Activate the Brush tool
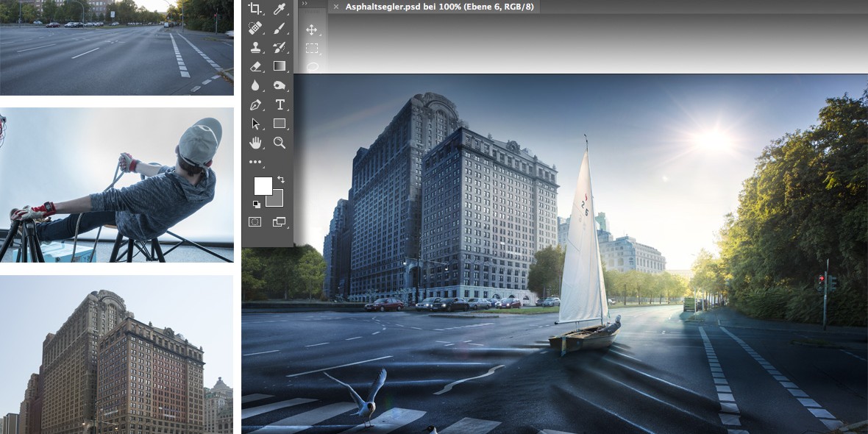The height and width of the screenshot is (434, 868). [x=280, y=28]
